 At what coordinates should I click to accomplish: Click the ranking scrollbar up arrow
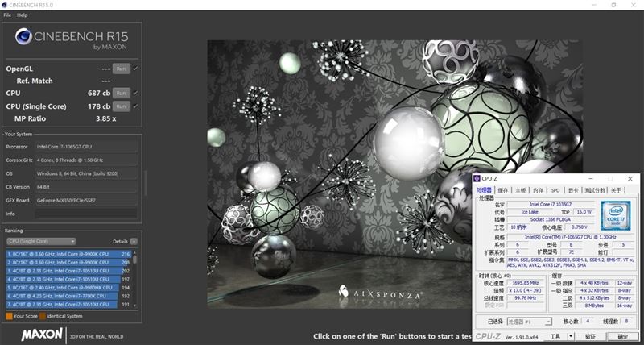135,251
